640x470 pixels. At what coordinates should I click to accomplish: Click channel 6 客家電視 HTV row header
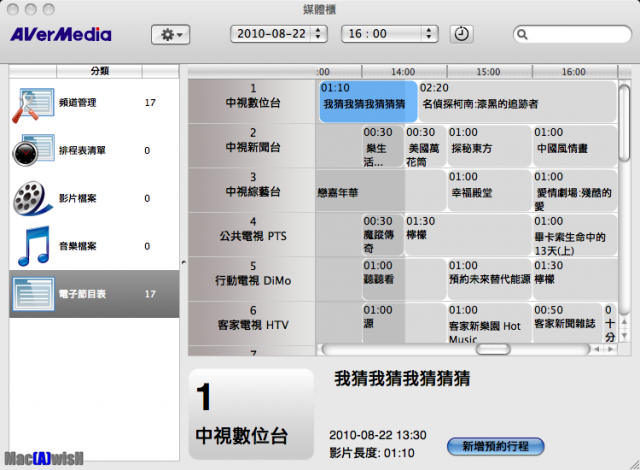click(252, 324)
